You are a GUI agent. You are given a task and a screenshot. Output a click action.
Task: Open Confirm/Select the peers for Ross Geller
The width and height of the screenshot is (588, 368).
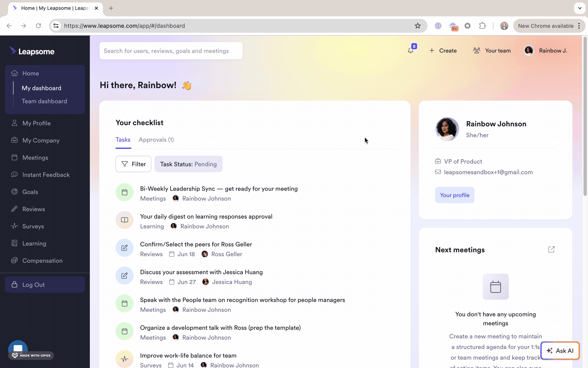click(x=196, y=244)
